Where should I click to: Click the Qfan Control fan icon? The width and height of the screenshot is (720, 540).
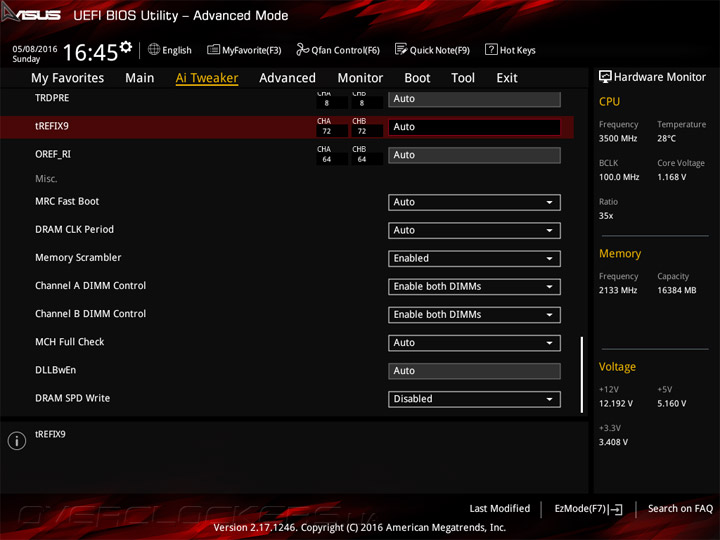(302, 49)
